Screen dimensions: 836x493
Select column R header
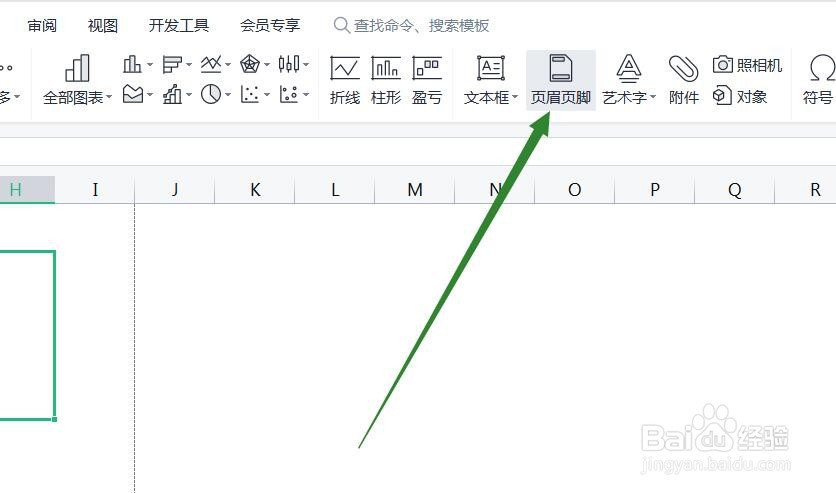[x=806, y=189]
